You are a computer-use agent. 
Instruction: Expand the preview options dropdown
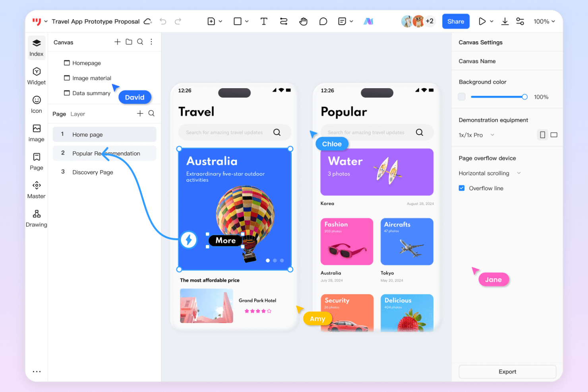491,21
